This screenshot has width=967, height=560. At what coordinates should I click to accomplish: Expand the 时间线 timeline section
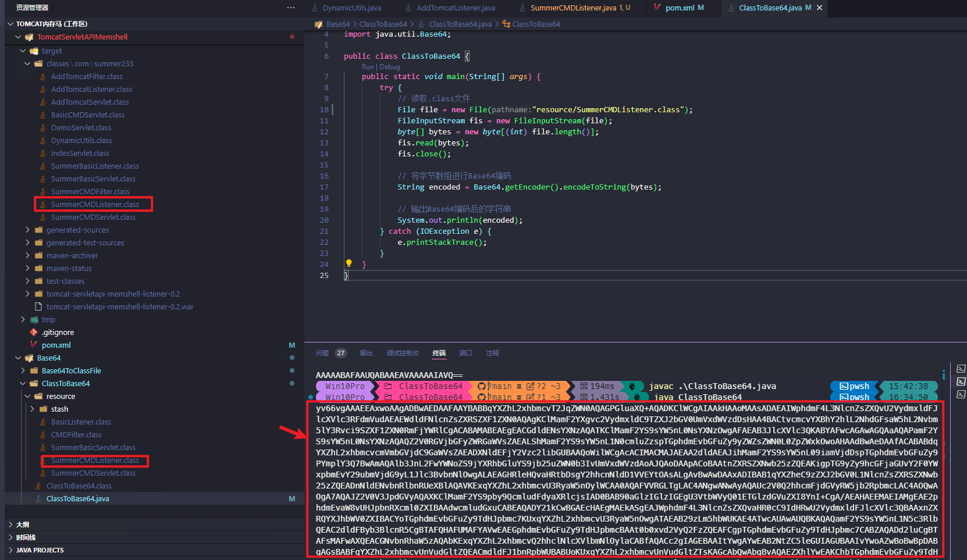(10, 537)
